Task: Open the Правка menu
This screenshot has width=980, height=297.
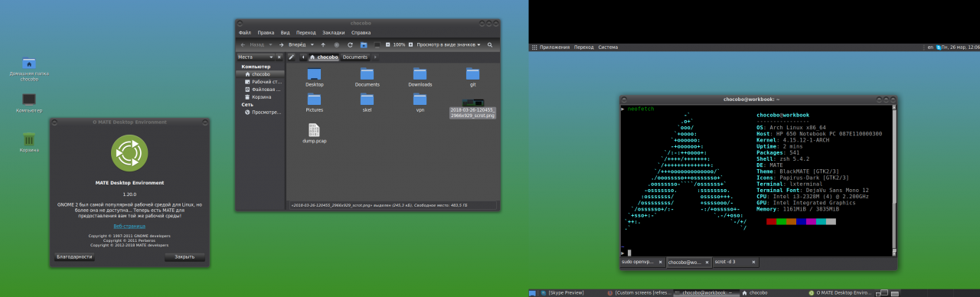Action: (266, 33)
